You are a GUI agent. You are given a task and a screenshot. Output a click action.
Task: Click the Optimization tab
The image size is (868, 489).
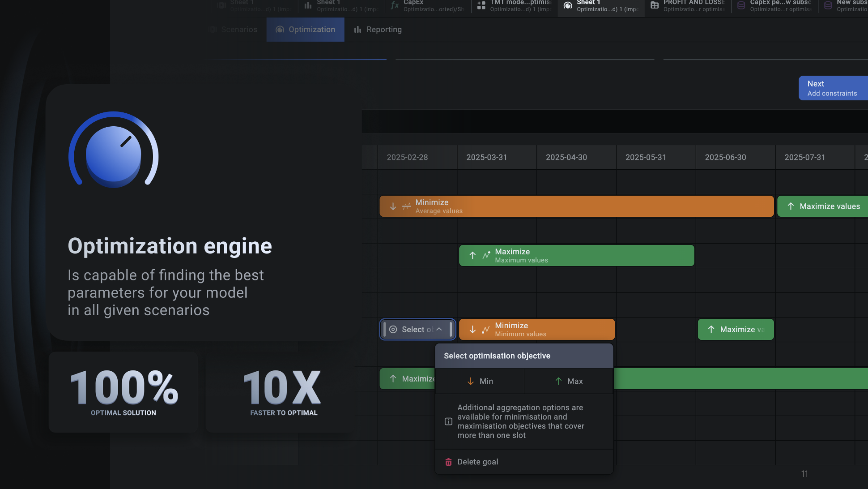(306, 30)
